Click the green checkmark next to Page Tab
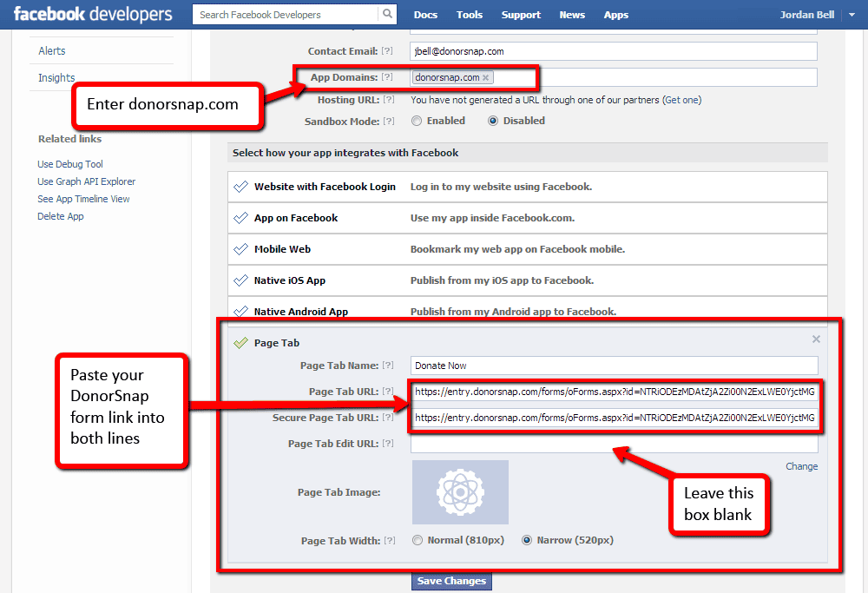868x593 pixels. (240, 343)
